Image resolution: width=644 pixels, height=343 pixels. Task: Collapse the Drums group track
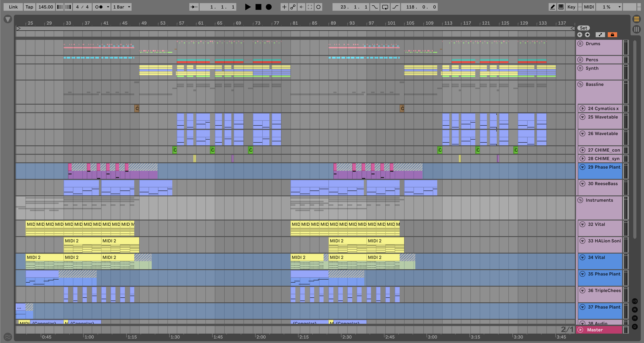tap(580, 44)
